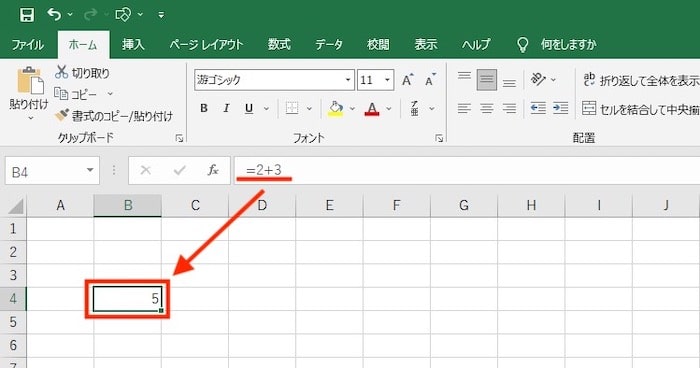Image resolution: width=700 pixels, height=368 pixels.
Task: Click the Save icon in quick access toolbar
Action: point(27,15)
